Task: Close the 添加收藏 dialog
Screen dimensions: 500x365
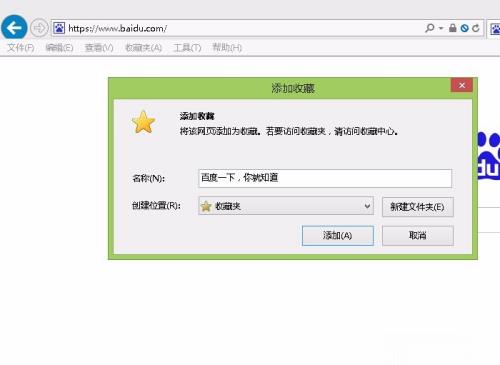Action: point(462,85)
